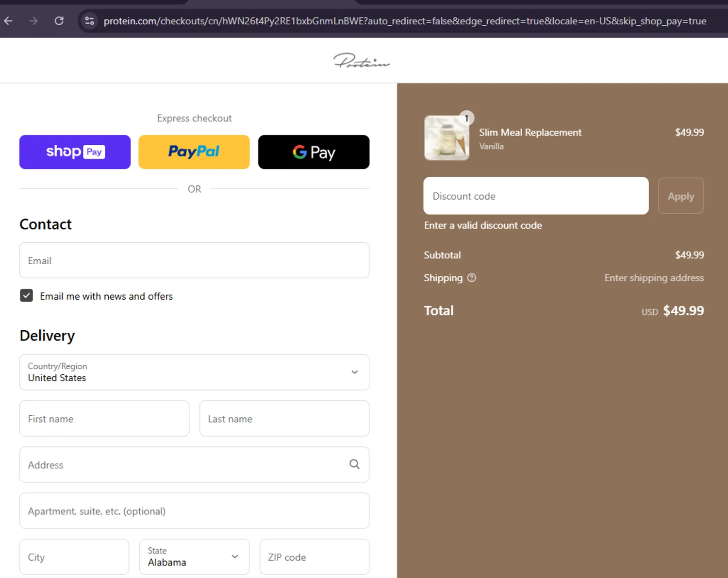Click the Apartment, suite, etc. field
The width and height of the screenshot is (728, 578).
click(x=194, y=511)
